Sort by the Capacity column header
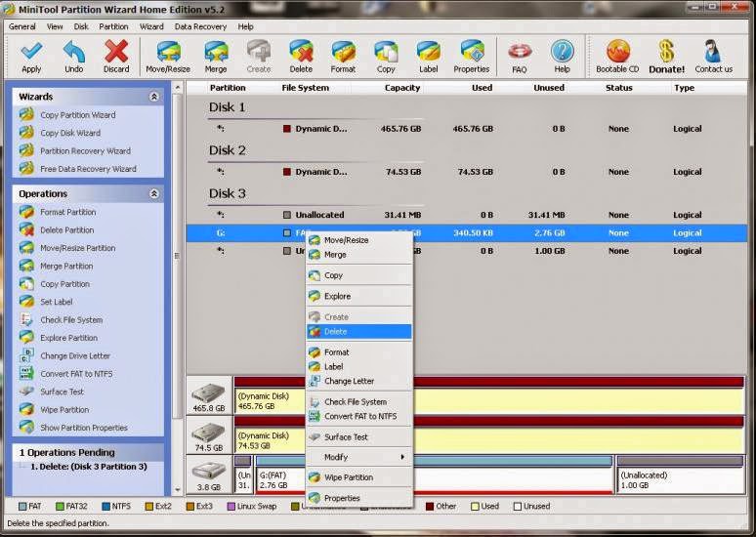Screen dimensions: 756x537 [402, 88]
